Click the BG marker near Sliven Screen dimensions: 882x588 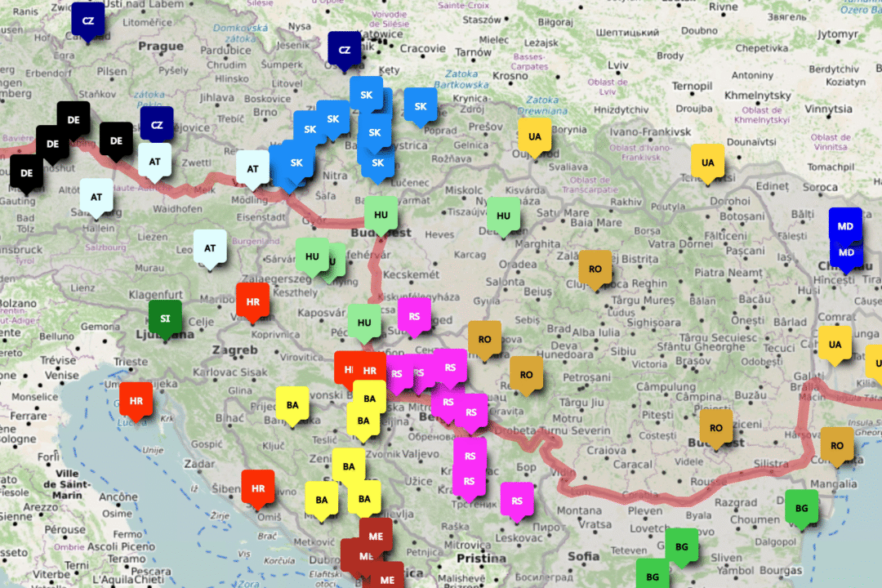pyautogui.click(x=683, y=548)
